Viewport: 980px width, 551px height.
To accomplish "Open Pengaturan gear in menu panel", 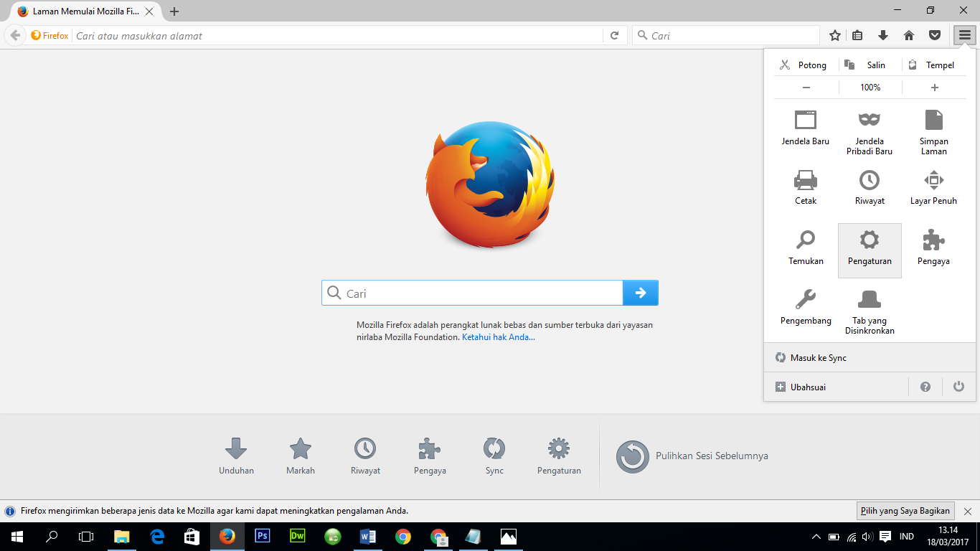I will tap(870, 250).
